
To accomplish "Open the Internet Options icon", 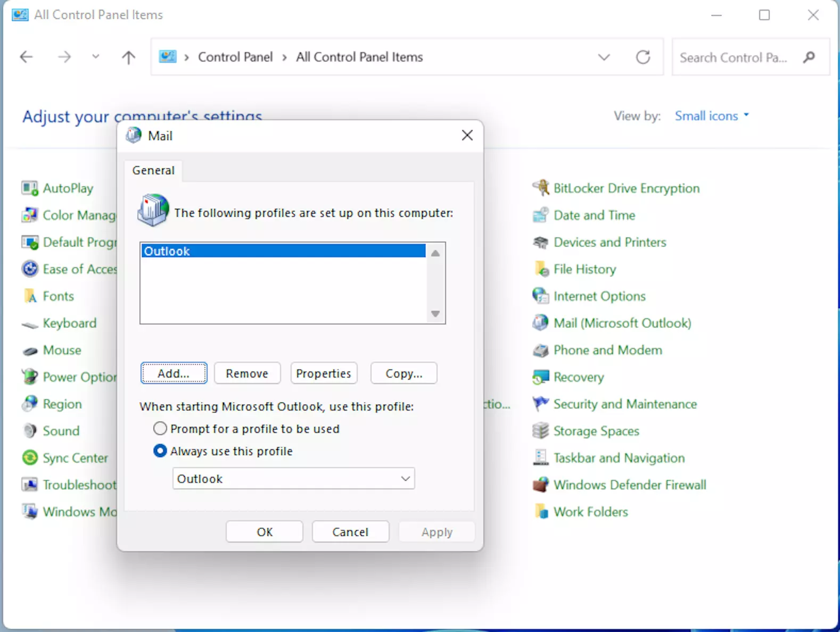I will (x=541, y=296).
